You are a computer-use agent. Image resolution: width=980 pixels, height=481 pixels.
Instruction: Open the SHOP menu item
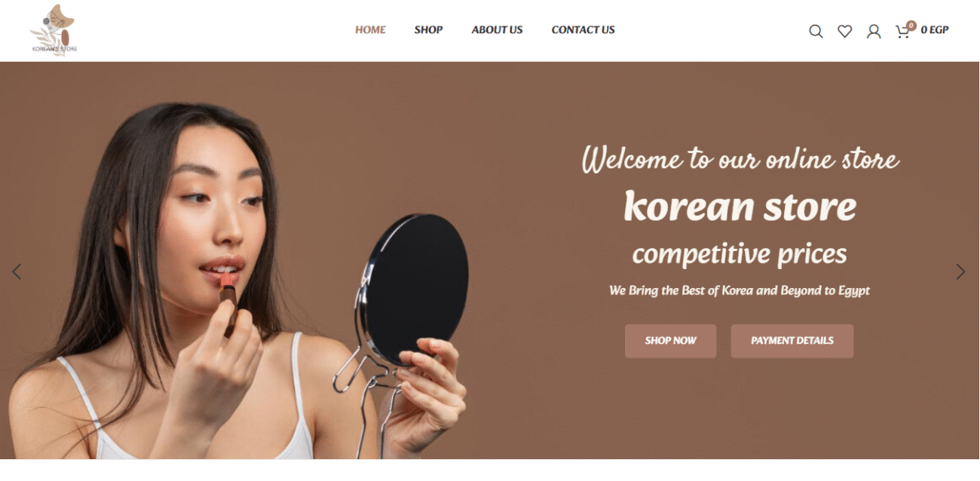click(x=428, y=30)
